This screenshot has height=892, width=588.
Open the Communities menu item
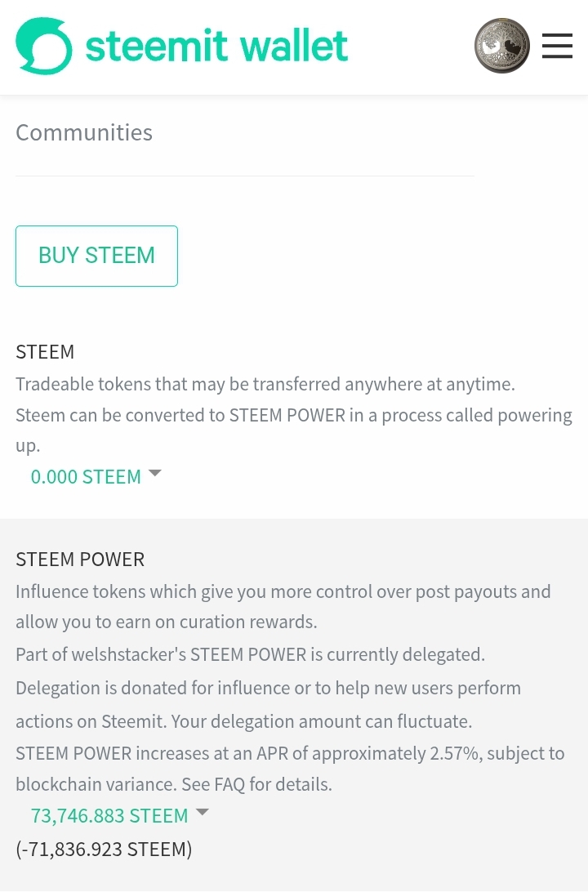(84, 132)
